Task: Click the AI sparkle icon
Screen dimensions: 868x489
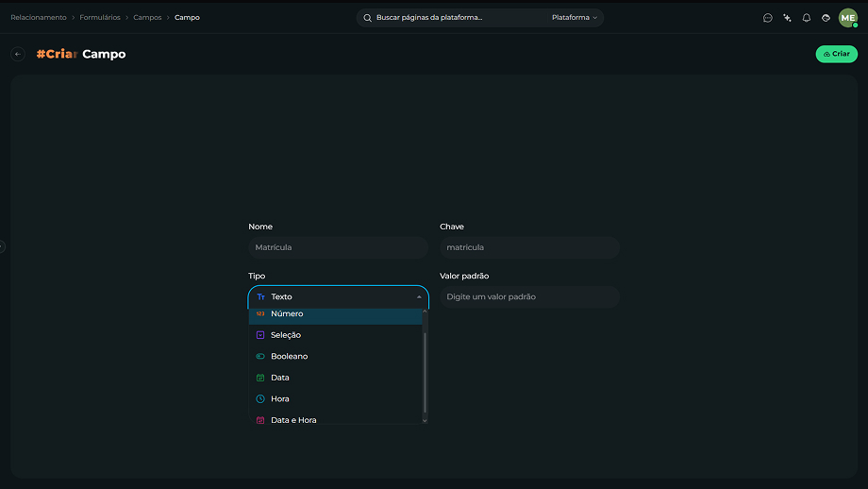Action: tap(787, 18)
